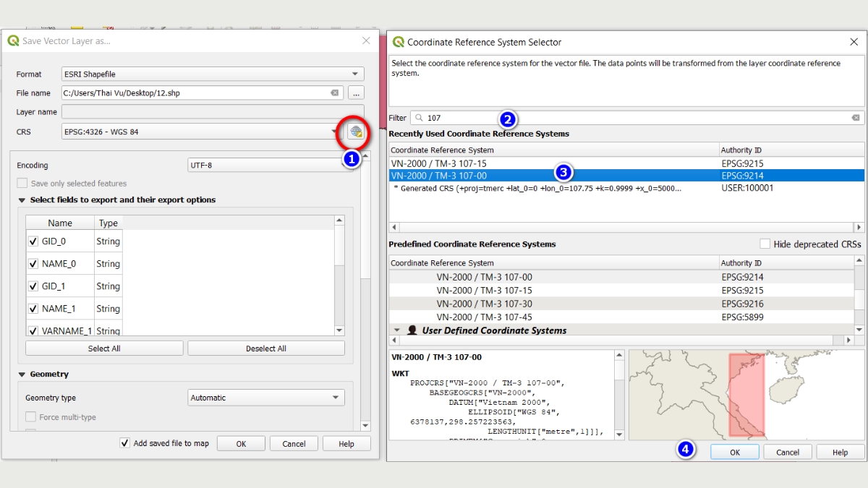Open the Encoding dropdown
Image resolution: width=868 pixels, height=488 pixels.
click(268, 165)
